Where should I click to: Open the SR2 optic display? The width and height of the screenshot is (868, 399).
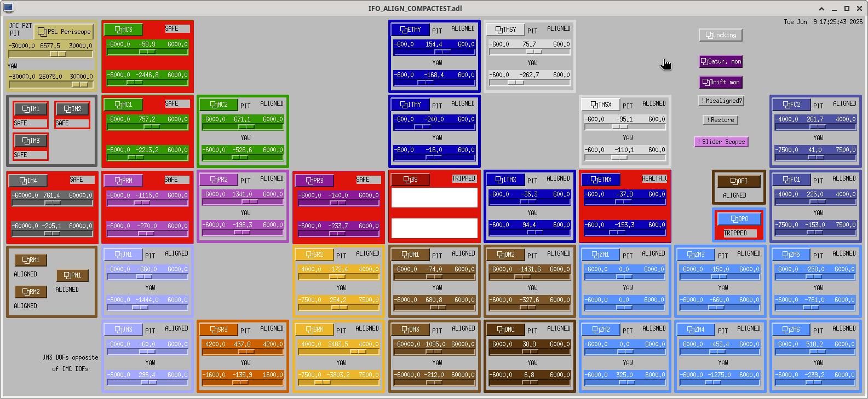[x=314, y=255]
